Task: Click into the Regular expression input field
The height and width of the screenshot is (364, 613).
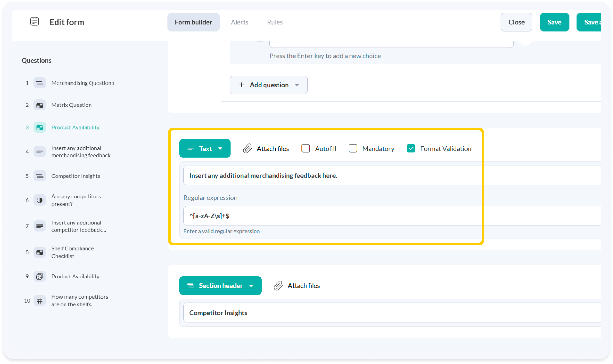Action: pos(392,216)
